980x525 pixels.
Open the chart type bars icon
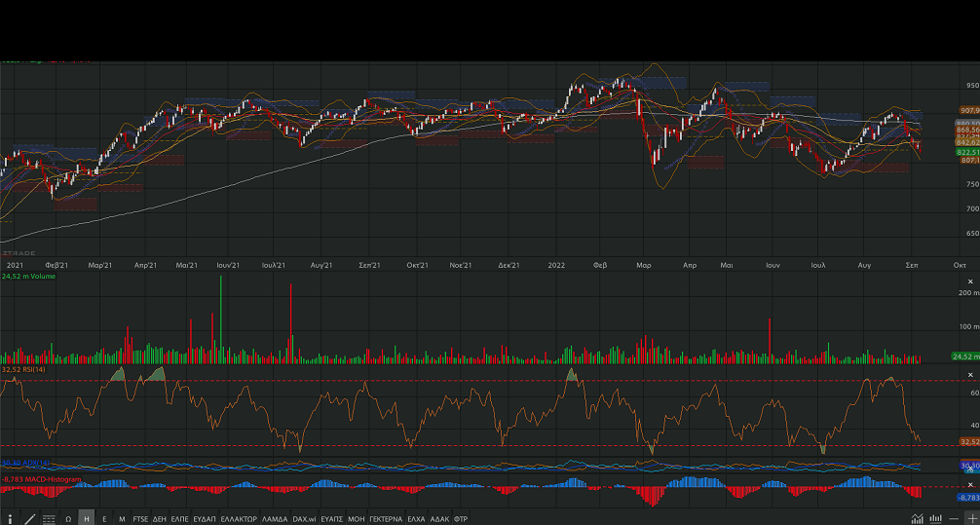click(x=935, y=518)
